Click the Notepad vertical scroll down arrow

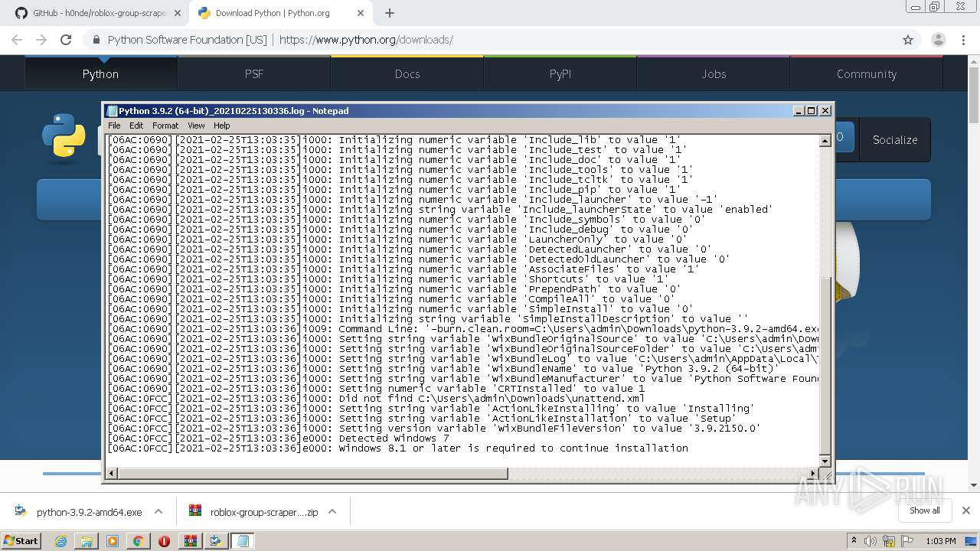[825, 461]
